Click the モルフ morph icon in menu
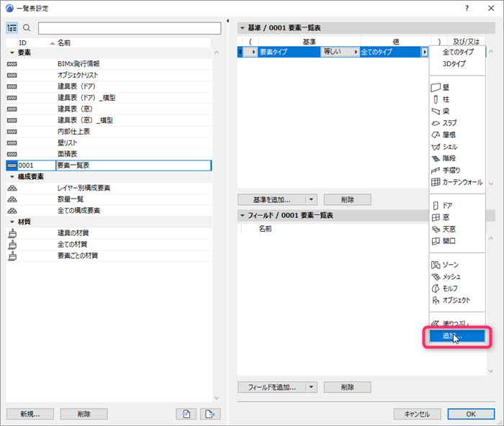The width and height of the screenshot is (504, 426). (436, 289)
